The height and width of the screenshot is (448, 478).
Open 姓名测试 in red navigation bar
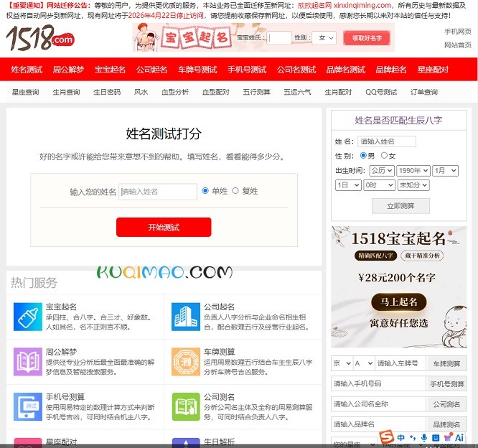click(x=27, y=70)
